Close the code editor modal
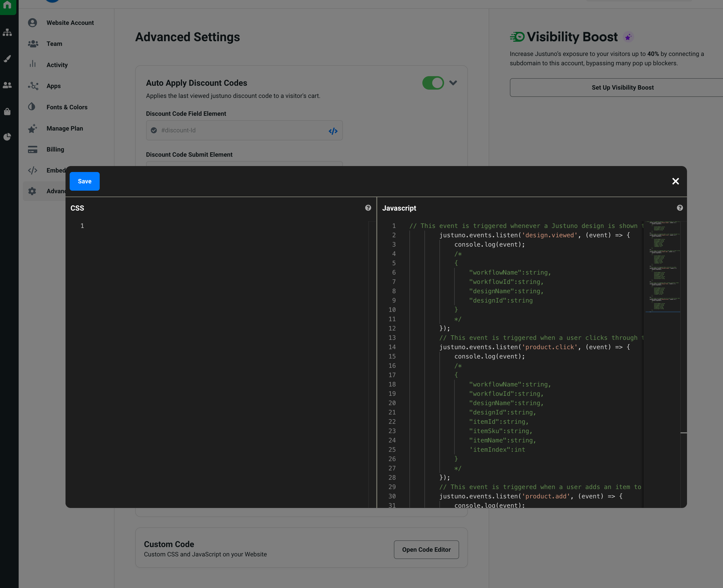Image resolution: width=723 pixels, height=588 pixels. [x=675, y=181]
